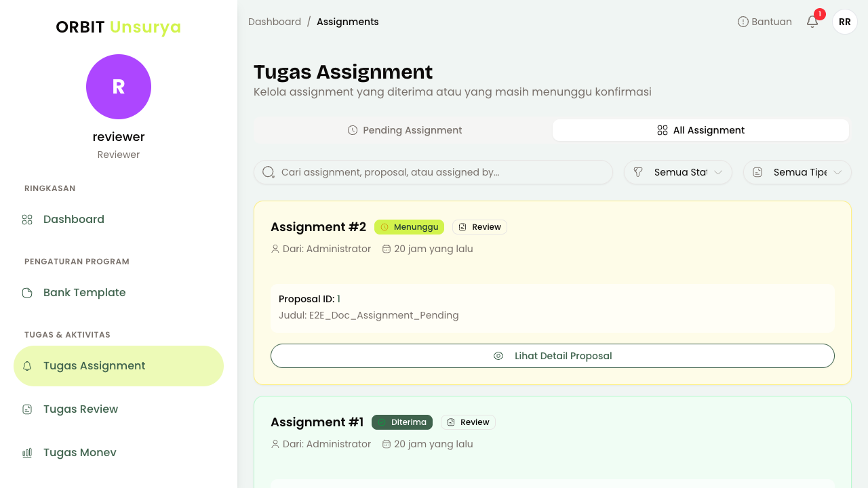Open the notifications bell icon
This screenshot has width=868, height=488.
[812, 22]
